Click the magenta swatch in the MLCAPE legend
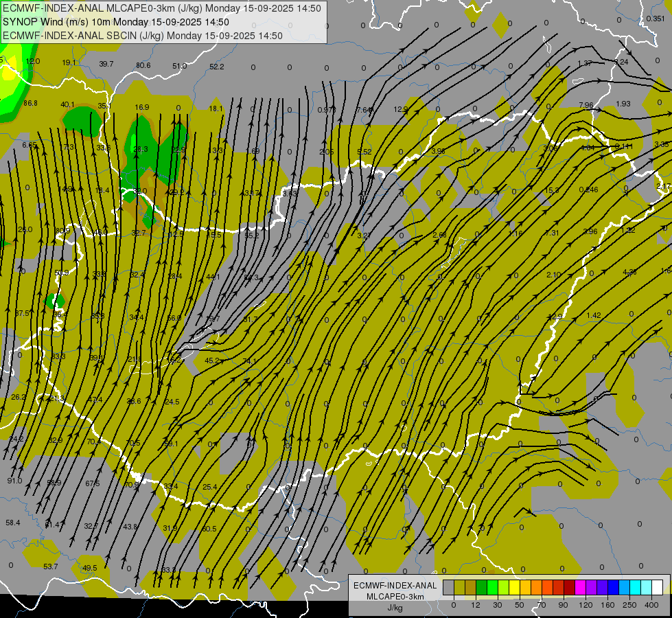Image resolution: width=672 pixels, height=618 pixels. coord(580,587)
